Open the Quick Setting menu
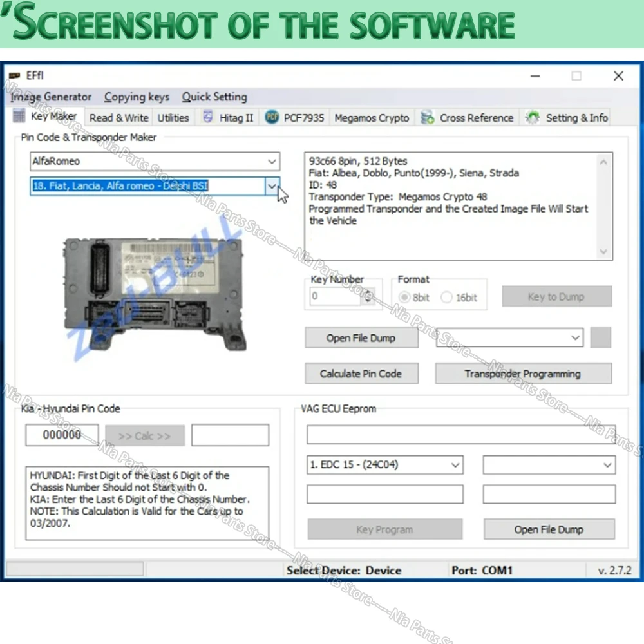This screenshot has width=644, height=644. click(214, 97)
